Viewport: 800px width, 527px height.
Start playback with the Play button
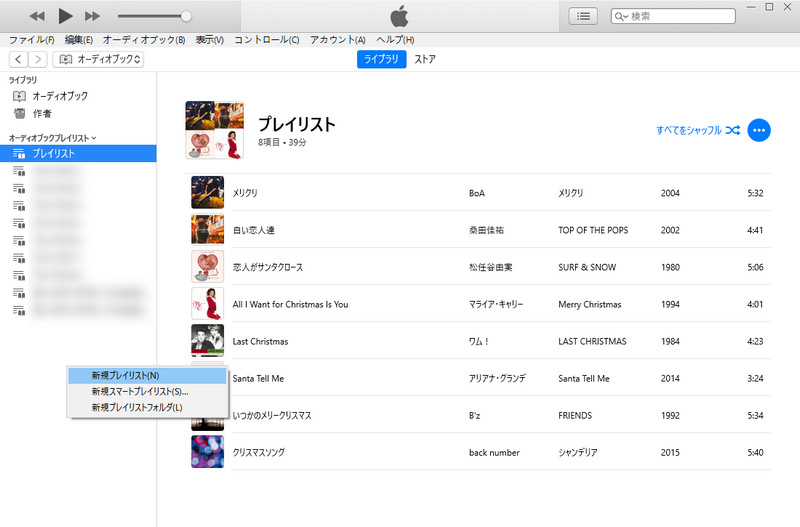click(65, 16)
